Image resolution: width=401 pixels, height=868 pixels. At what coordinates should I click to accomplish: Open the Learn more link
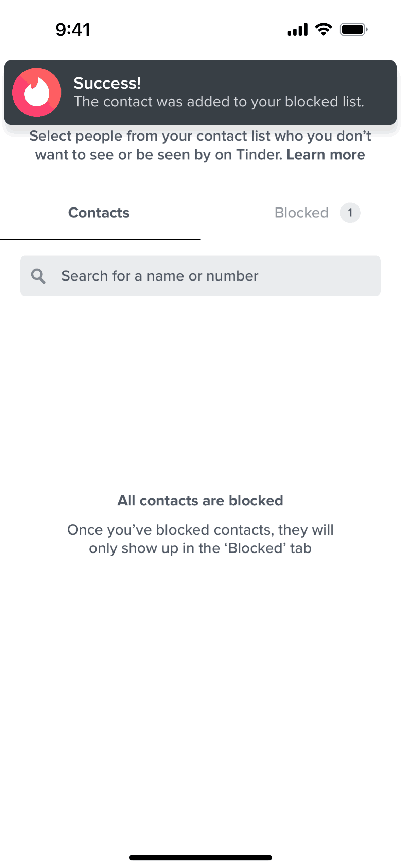326,155
